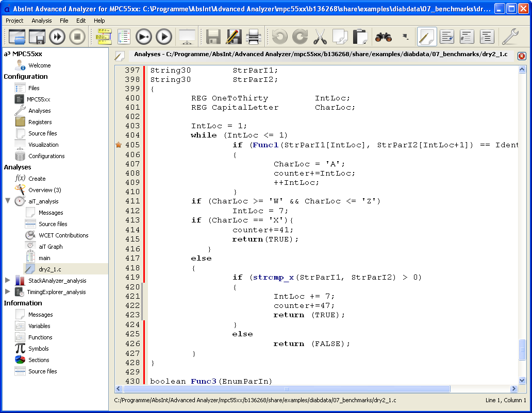Open WCET Contributions view

coord(57,235)
